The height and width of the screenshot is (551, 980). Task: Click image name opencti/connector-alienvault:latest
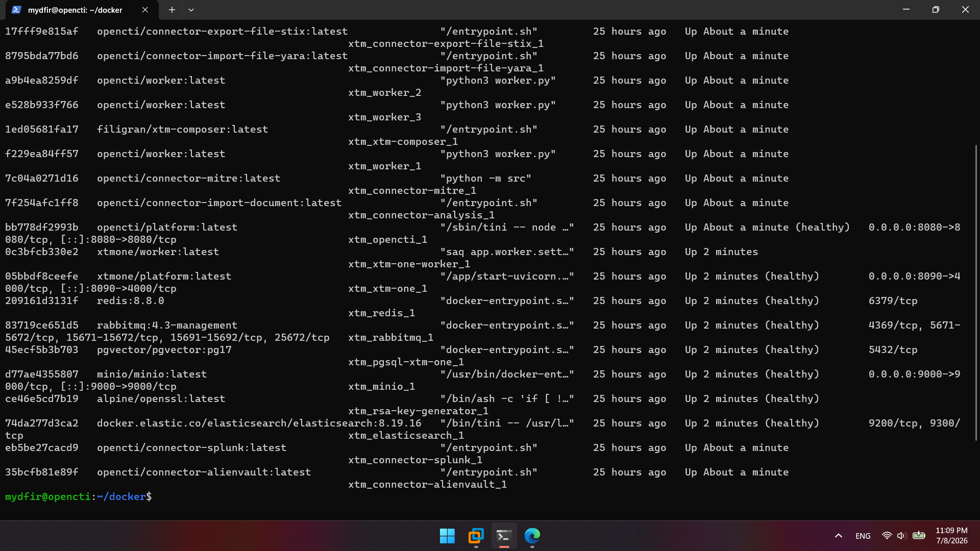[x=204, y=472]
